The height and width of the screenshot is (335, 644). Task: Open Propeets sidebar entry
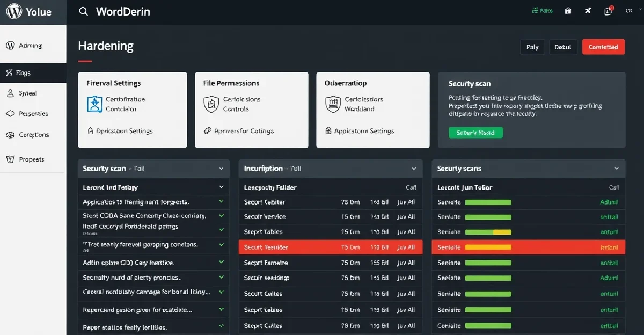pos(33,159)
